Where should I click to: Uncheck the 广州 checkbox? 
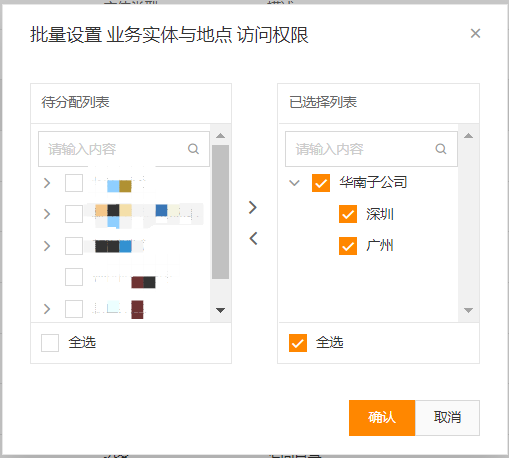pyautogui.click(x=348, y=246)
